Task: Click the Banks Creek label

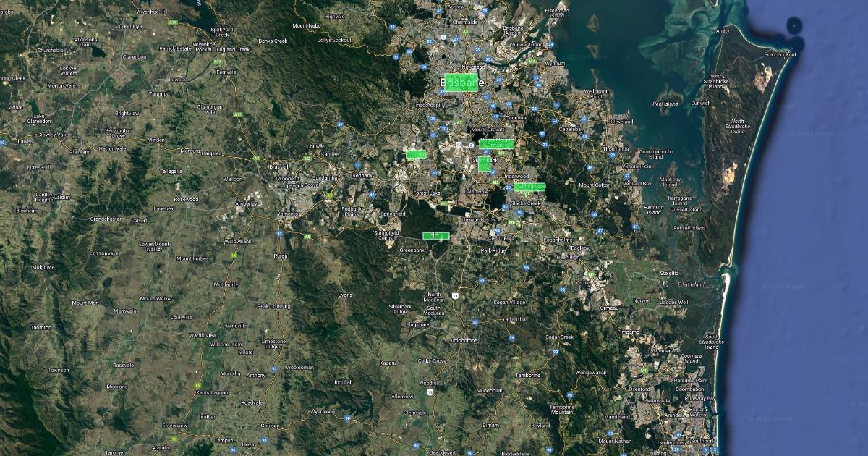Action: 273,41
